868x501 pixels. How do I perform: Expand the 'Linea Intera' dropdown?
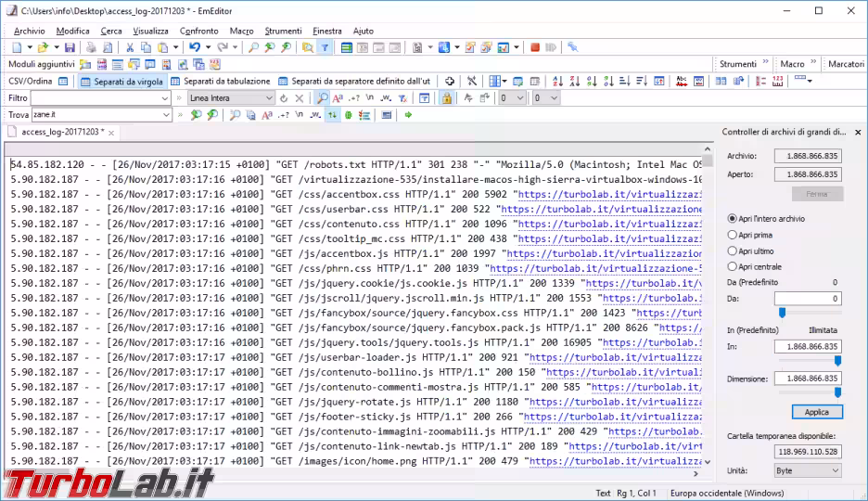point(269,98)
